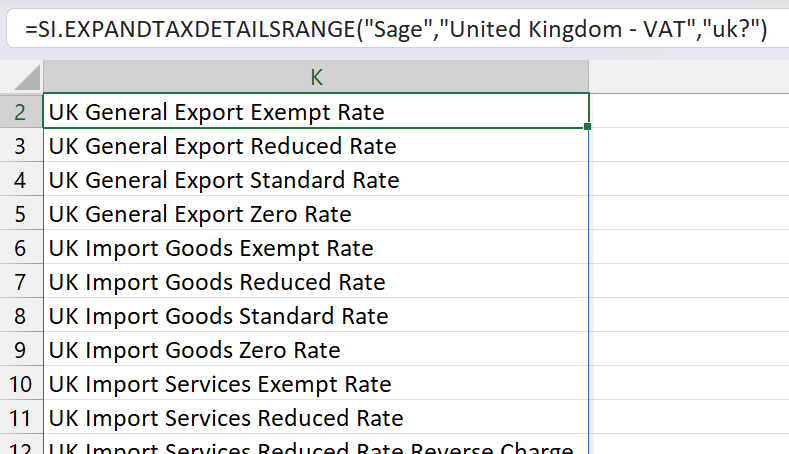Select row 8 header
Viewport: 789px width, 454px height.
click(x=21, y=316)
